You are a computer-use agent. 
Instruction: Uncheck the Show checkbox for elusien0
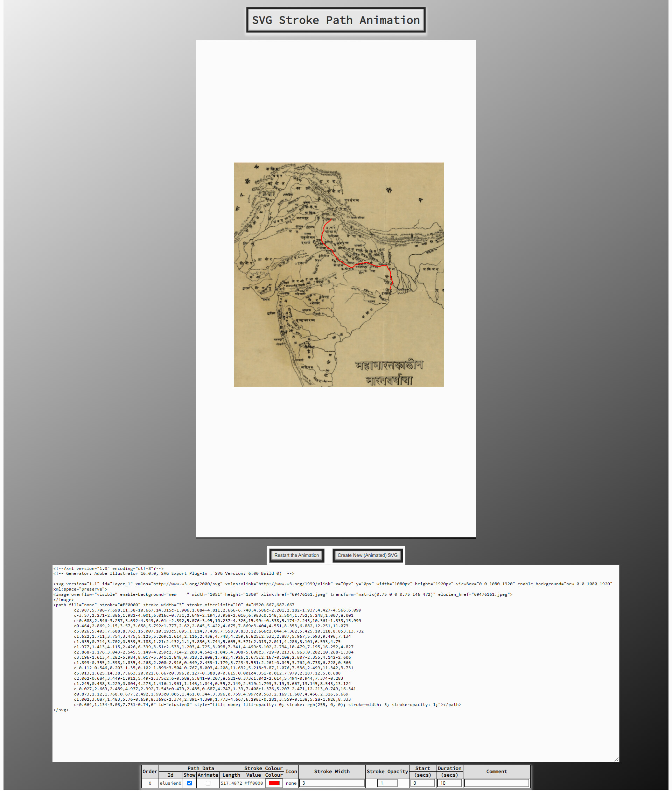tap(189, 783)
